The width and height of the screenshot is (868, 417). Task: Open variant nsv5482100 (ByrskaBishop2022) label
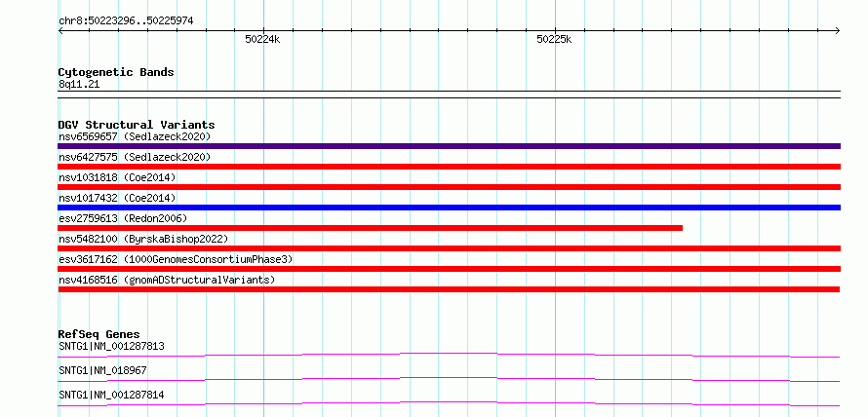(143, 239)
